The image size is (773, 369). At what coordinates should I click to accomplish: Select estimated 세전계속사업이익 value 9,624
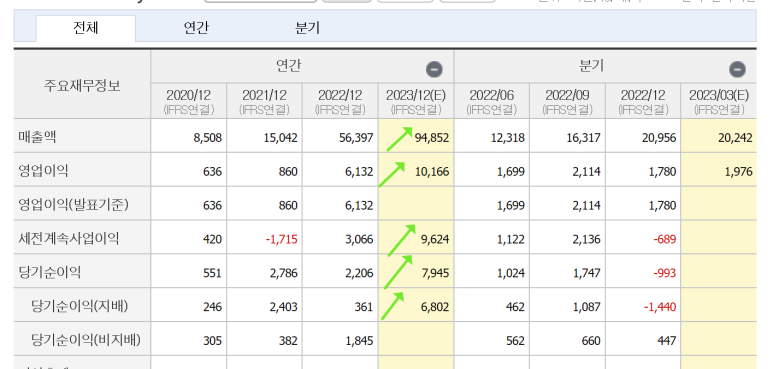pyautogui.click(x=435, y=240)
